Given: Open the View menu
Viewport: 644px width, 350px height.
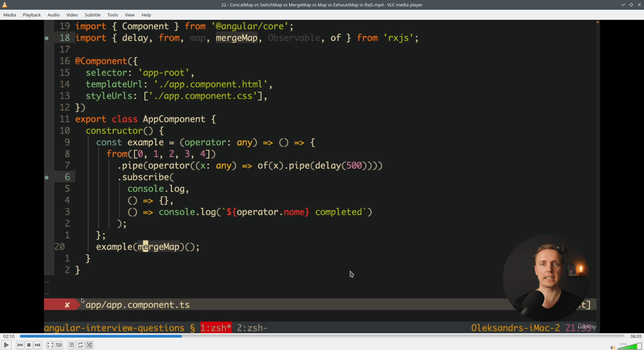Looking at the screenshot, I should [130, 15].
